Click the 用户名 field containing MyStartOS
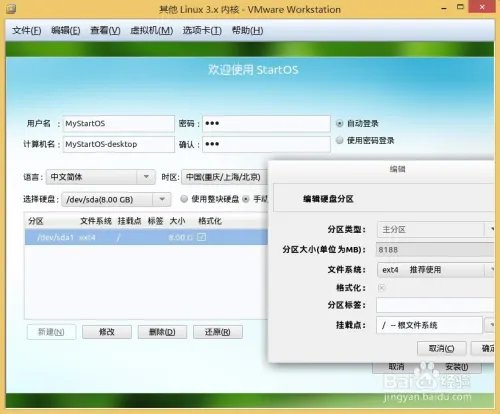 click(x=119, y=124)
